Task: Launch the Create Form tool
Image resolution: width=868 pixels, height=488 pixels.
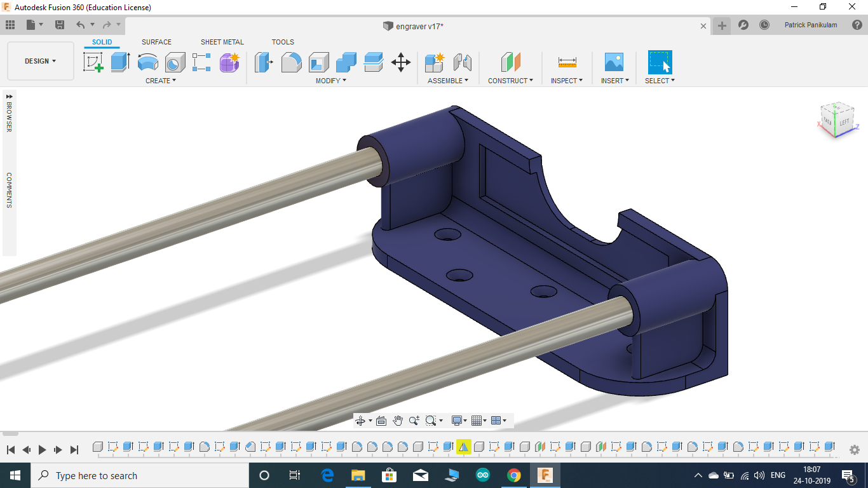Action: 230,61
